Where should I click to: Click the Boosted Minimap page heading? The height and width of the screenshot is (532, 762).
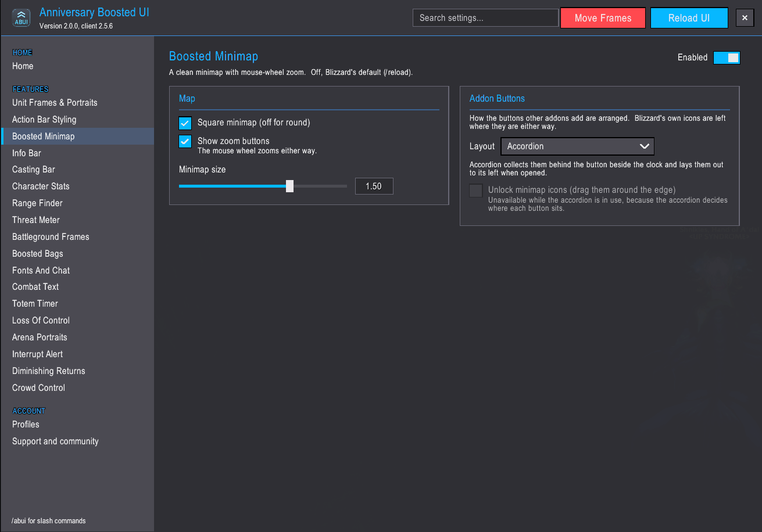point(213,56)
